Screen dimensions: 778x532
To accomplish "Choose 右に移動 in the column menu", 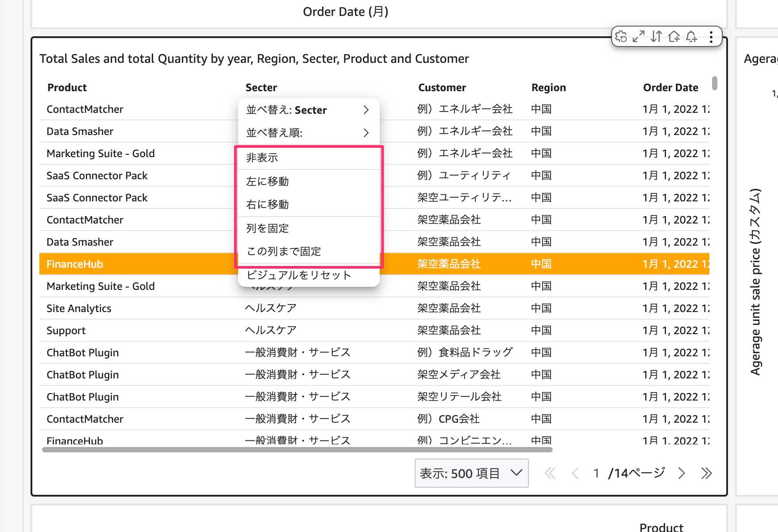I will point(308,204).
